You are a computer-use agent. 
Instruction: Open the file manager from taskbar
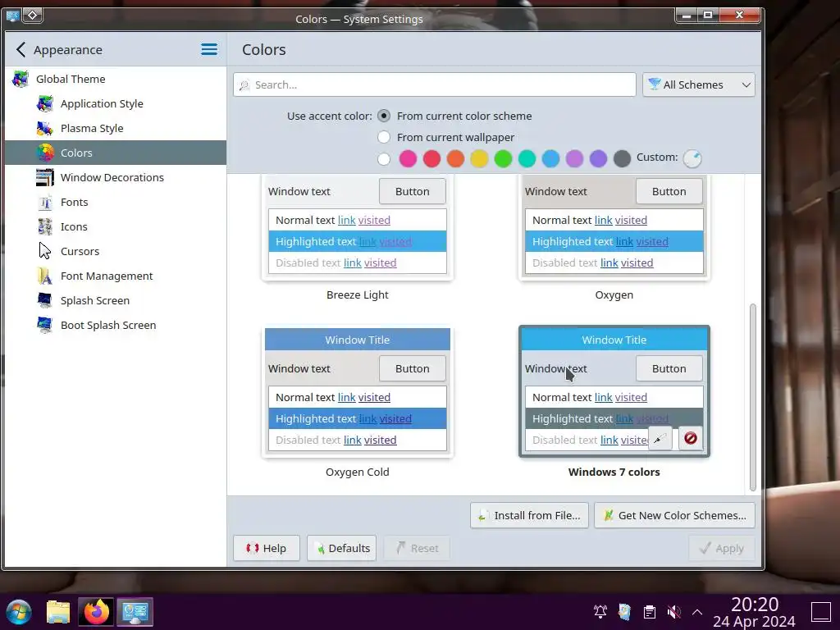pos(58,612)
